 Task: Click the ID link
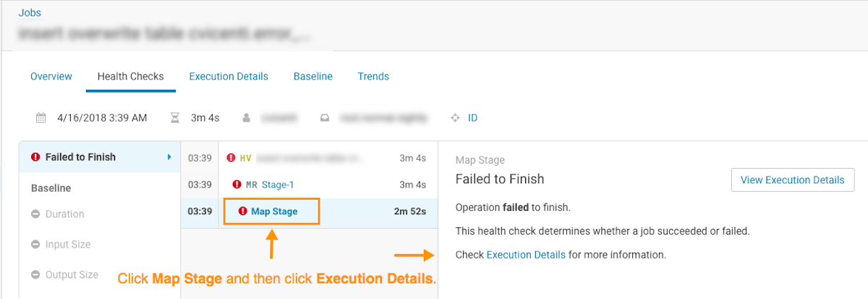click(x=472, y=117)
